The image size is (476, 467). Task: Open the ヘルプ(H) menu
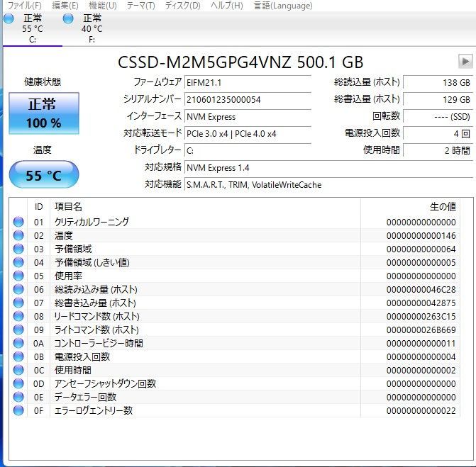pyautogui.click(x=227, y=6)
